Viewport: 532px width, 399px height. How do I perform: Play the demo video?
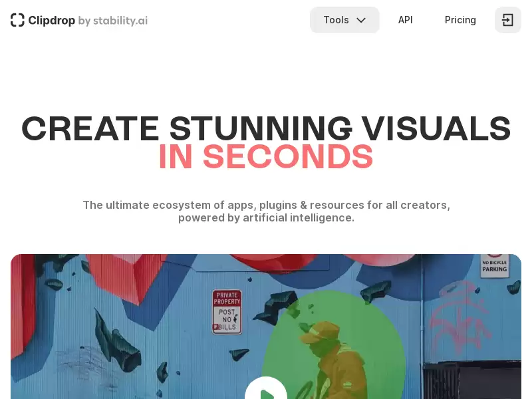(266, 392)
